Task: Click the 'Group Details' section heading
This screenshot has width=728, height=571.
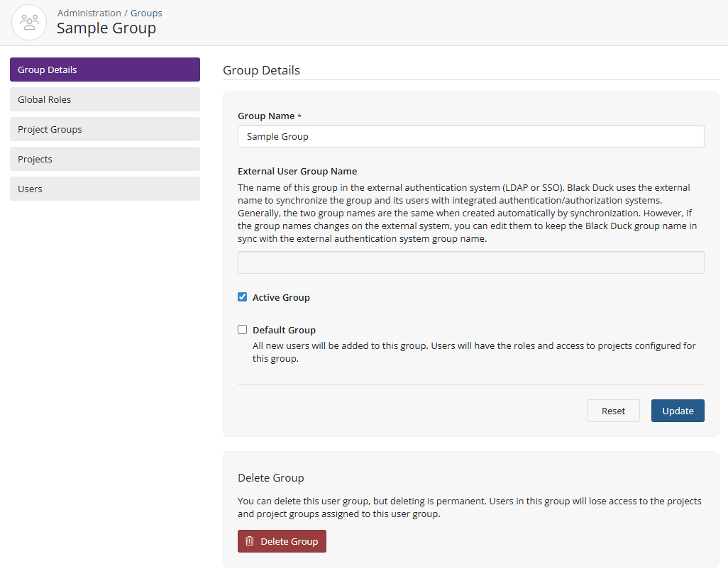Action: (261, 70)
